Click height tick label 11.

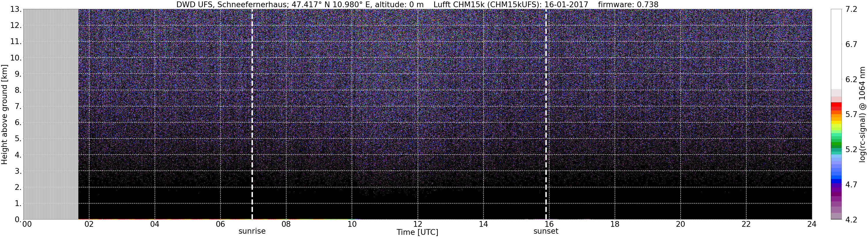pyautogui.click(x=16, y=42)
